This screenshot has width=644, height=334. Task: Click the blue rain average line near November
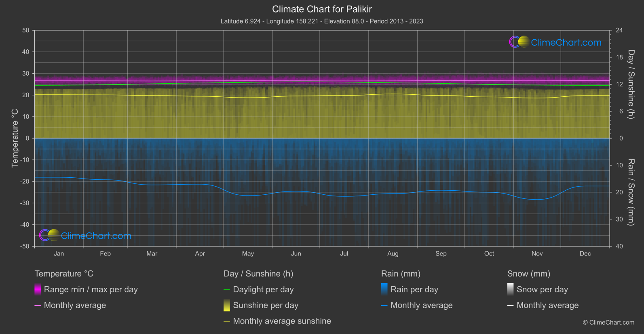(537, 199)
